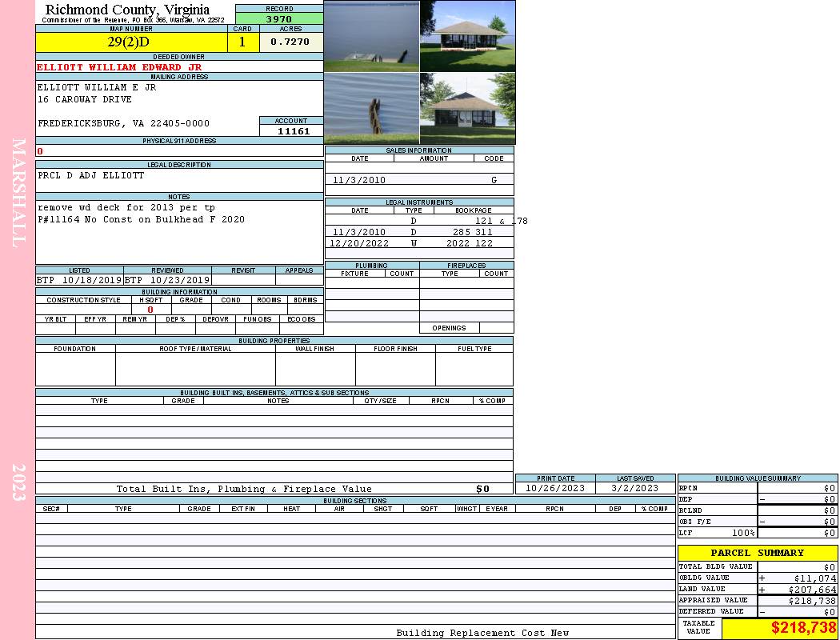Click the print date 10/26/2023 field
This screenshot has width=840, height=640.
pos(554,488)
